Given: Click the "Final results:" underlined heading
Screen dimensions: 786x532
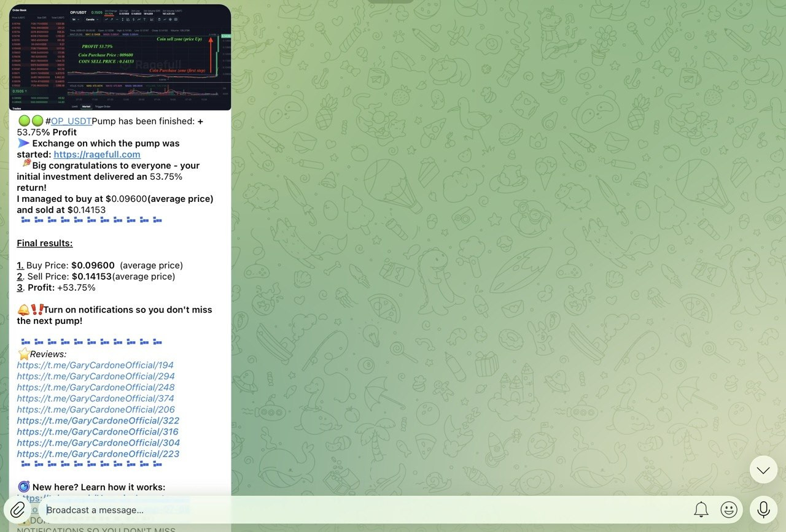Looking at the screenshot, I should point(45,243).
